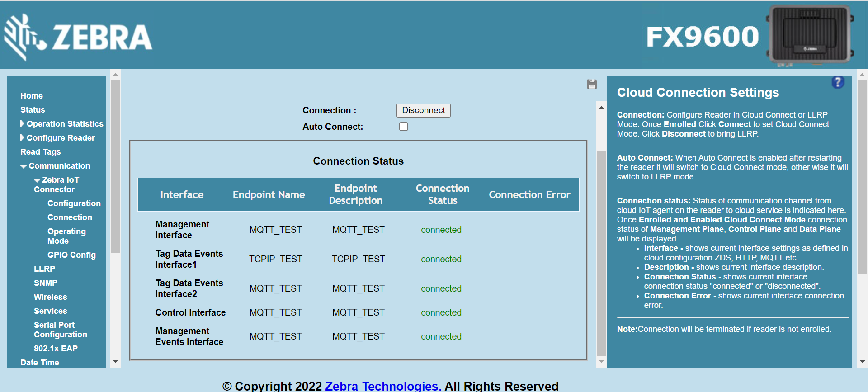Expand the Configure Reader menu arrow
868x392 pixels.
pyautogui.click(x=23, y=137)
